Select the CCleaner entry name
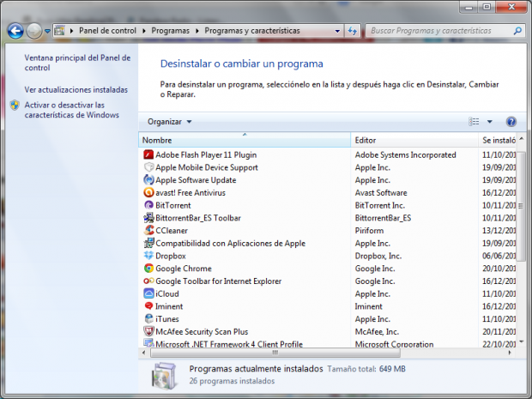Viewport: 532px width, 399px height. click(x=172, y=230)
